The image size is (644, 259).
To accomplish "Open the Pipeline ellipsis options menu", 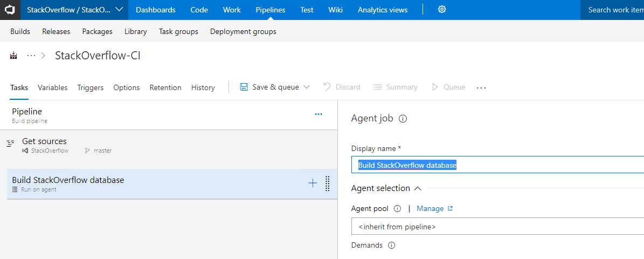I will point(318,114).
